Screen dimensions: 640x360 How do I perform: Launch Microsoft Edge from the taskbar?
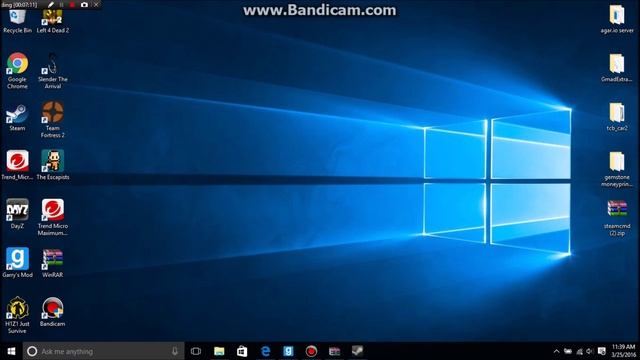(265, 351)
